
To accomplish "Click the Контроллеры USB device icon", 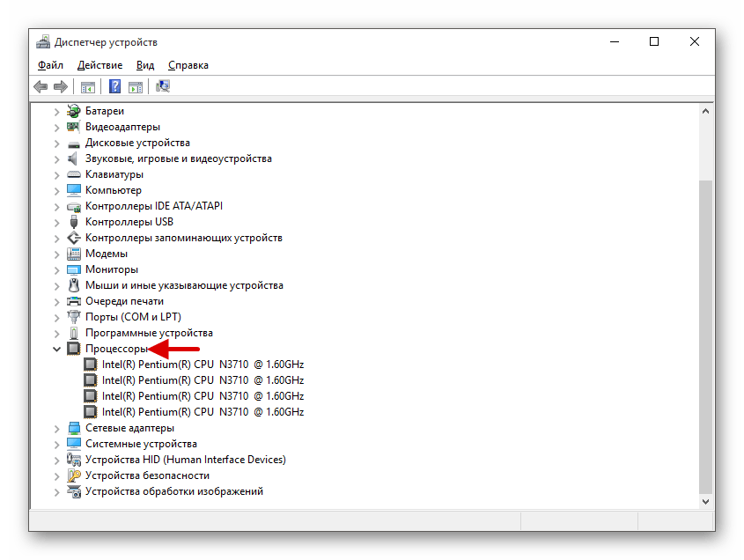I will tap(75, 222).
